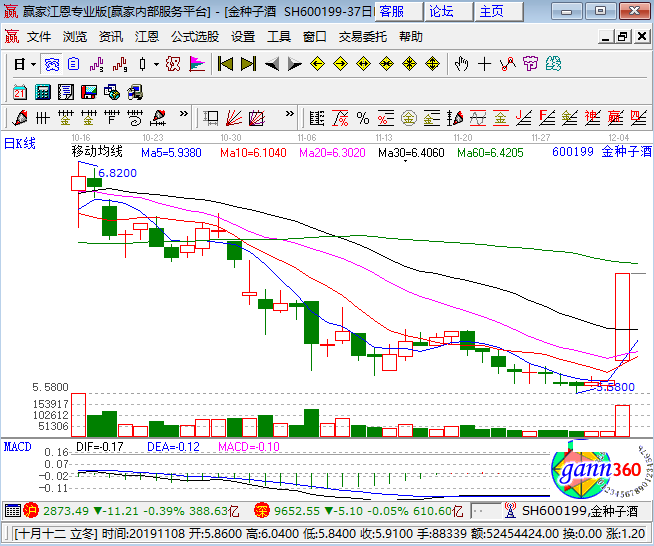654x546 pixels.
Task: Open the calendar 21 icon
Action: (x=20, y=92)
